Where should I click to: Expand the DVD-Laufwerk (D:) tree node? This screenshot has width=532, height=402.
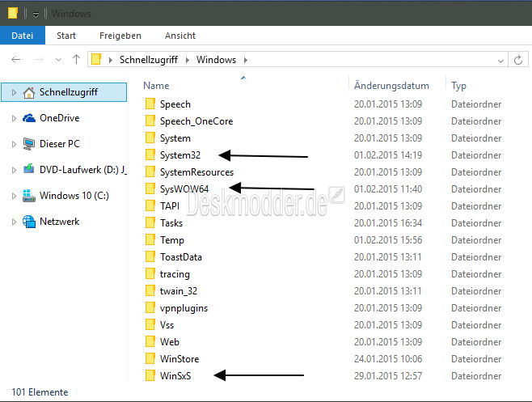[x=14, y=170]
